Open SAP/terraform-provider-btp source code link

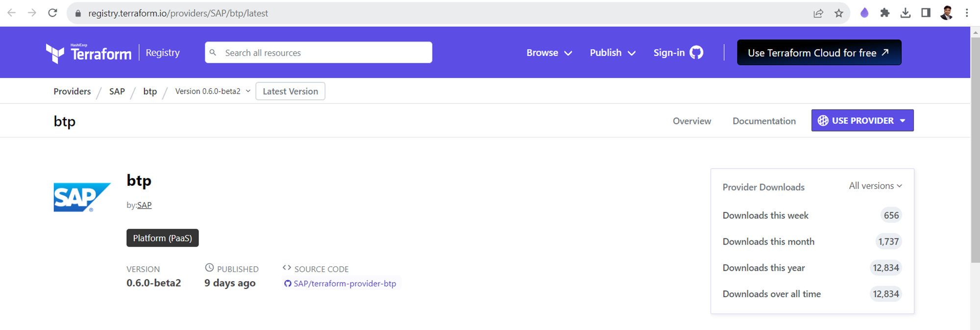tap(344, 283)
